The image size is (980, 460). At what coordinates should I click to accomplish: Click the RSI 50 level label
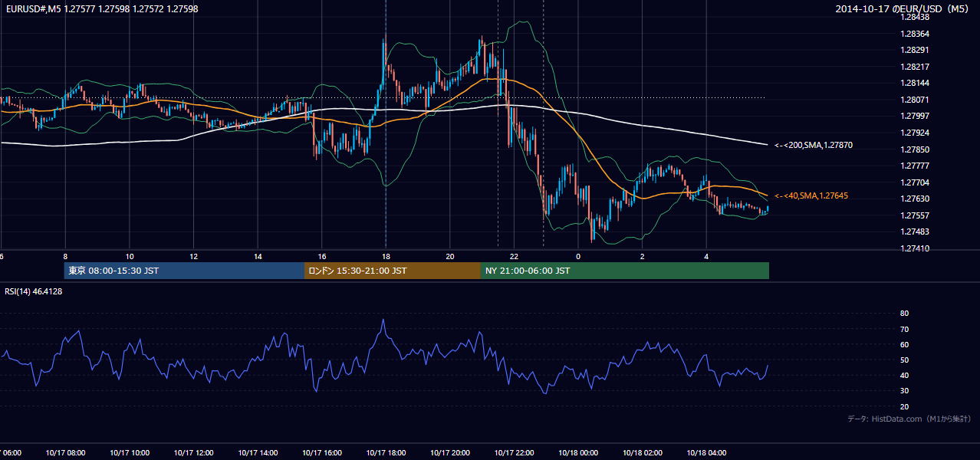point(904,360)
